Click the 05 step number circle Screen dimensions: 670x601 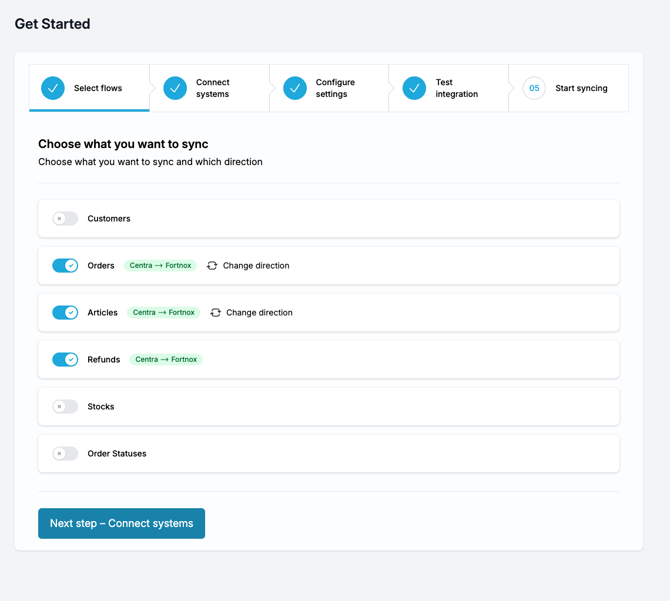pyautogui.click(x=534, y=88)
